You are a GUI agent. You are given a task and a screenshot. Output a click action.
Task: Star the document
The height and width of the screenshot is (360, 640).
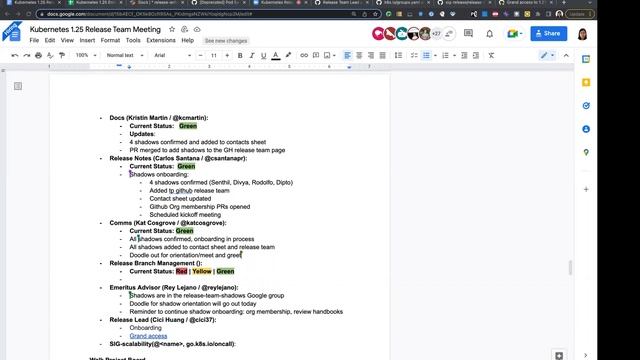pyautogui.click(x=172, y=29)
